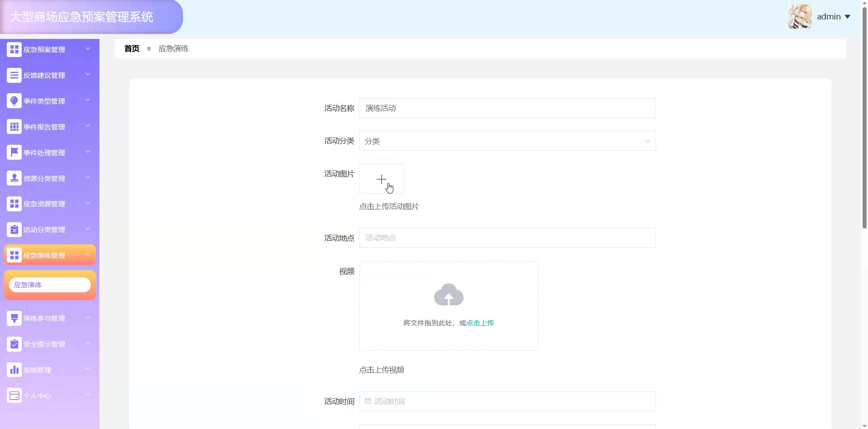
Task: Expand the 资源分类管理 menu chevron
Action: coord(88,178)
